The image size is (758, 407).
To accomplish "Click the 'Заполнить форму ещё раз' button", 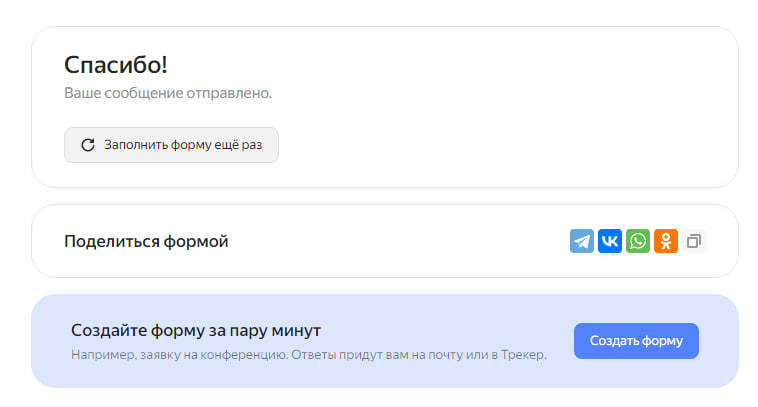I will pyautogui.click(x=171, y=145).
